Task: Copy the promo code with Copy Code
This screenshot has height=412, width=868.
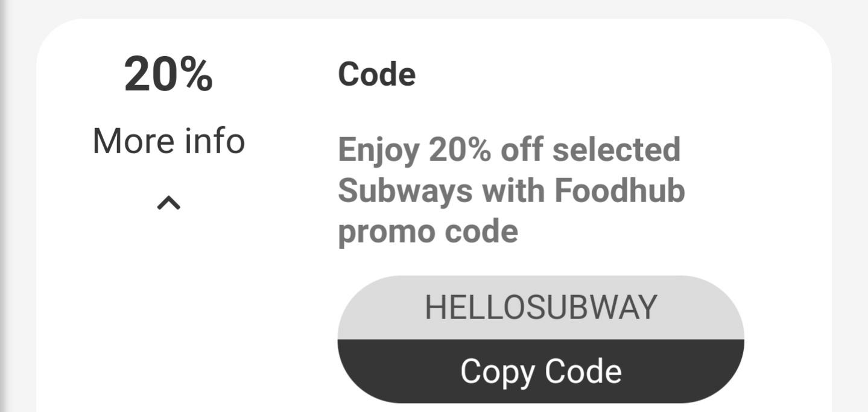Action: [540, 371]
